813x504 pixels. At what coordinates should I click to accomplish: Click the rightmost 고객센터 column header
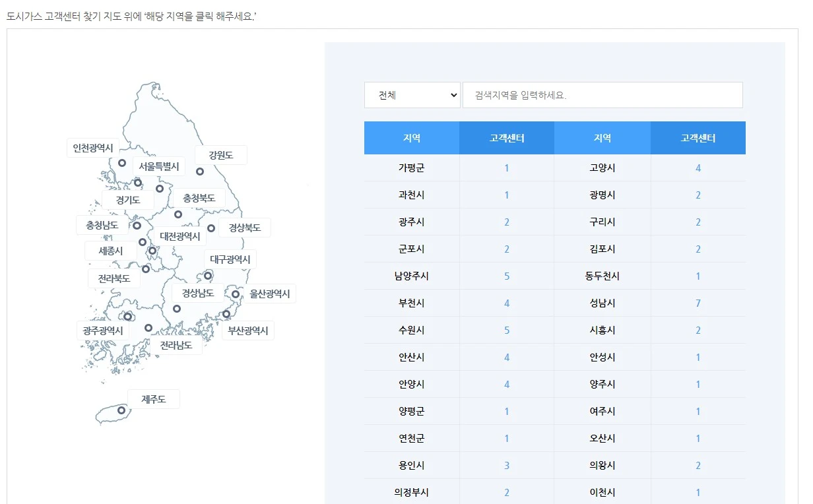[x=698, y=138]
